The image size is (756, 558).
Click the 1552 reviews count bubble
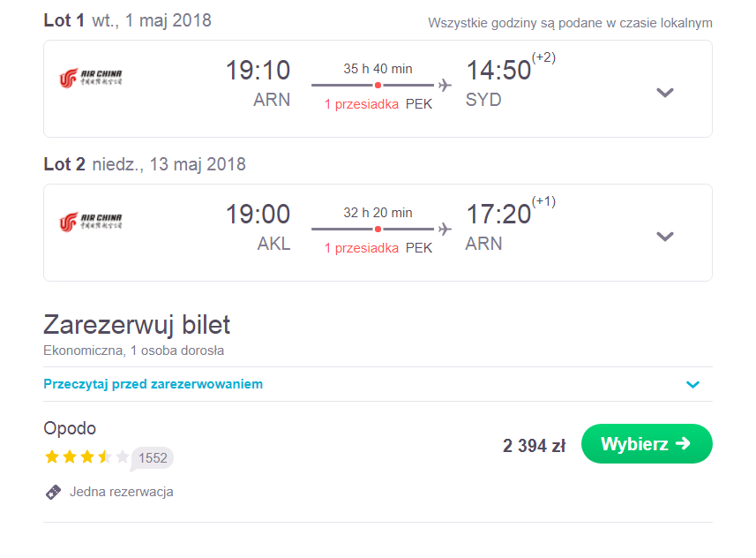153,457
